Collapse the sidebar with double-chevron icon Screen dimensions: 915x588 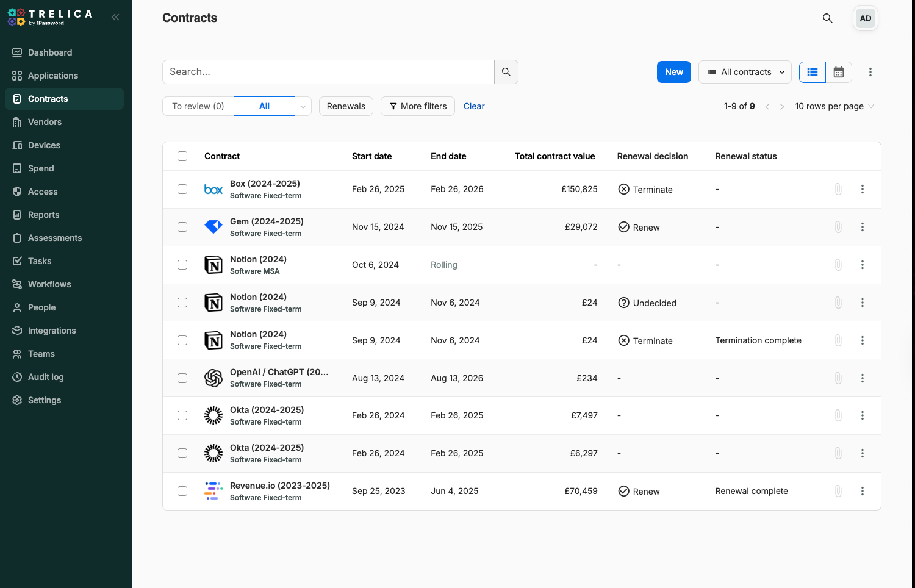tap(115, 17)
